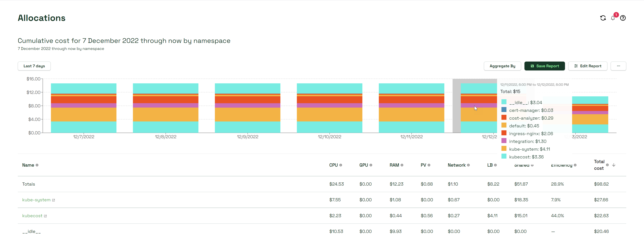Open the more options ellipsis menu

pos(618,66)
